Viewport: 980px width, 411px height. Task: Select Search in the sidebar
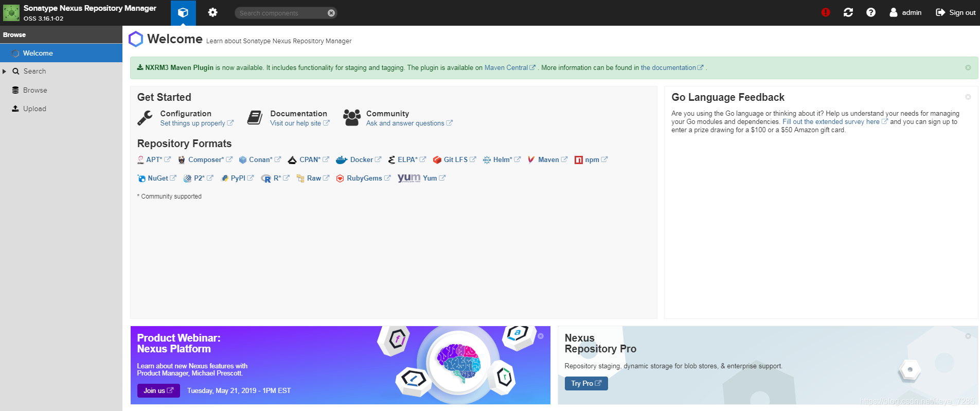pyautogui.click(x=34, y=72)
